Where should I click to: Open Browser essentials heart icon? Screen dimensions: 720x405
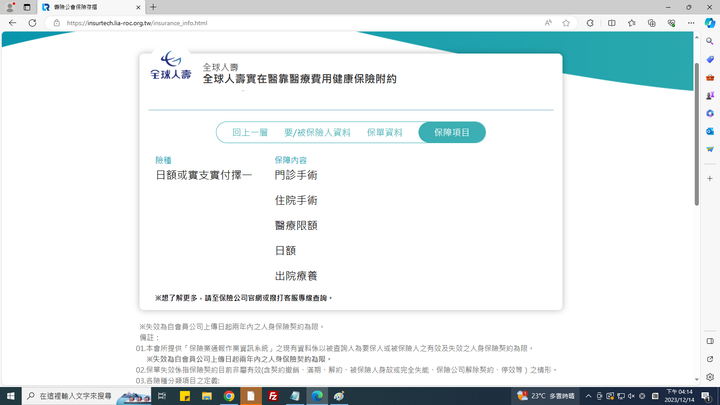[x=671, y=22]
